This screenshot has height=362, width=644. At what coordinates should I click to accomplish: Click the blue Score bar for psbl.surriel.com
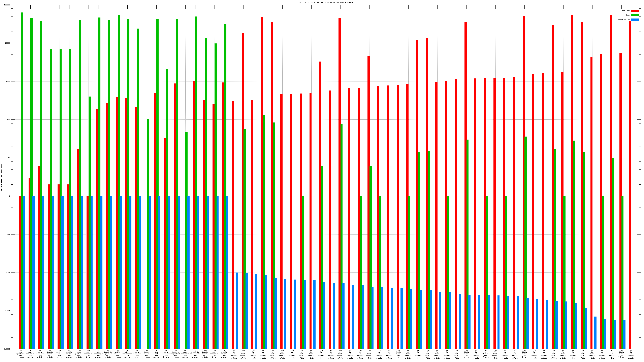121,272
